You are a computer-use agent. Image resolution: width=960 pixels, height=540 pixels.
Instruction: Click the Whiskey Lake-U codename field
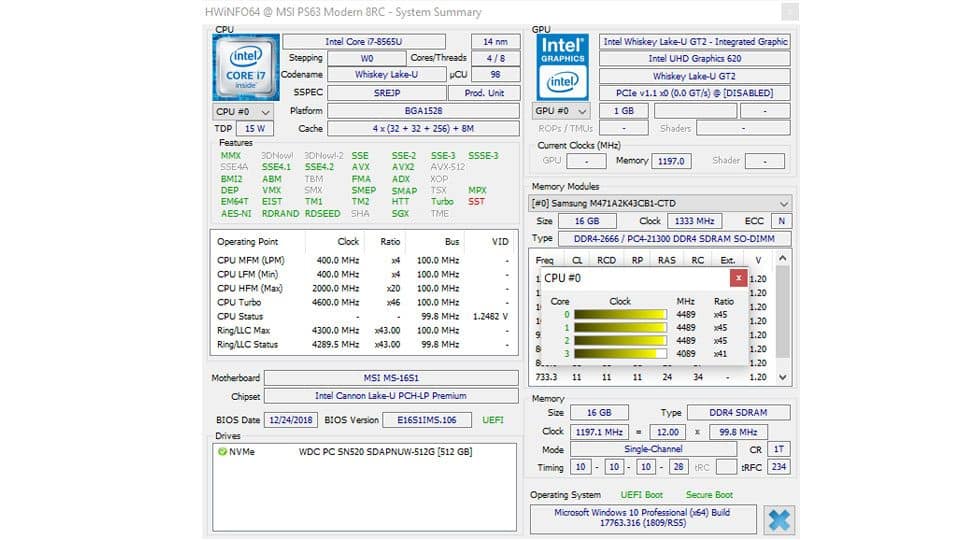(x=387, y=75)
